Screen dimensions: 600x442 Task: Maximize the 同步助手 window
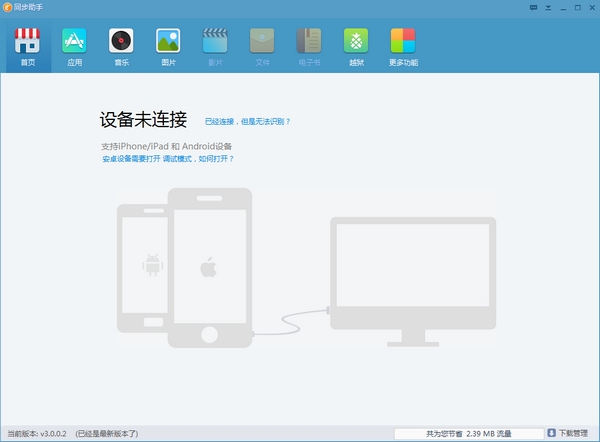tap(578, 8)
